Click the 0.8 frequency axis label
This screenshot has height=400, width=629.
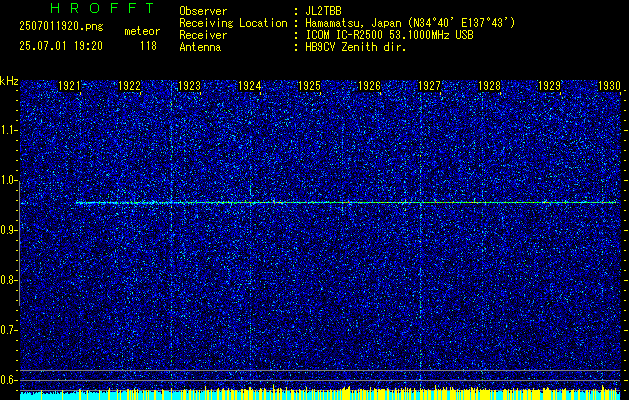pos(8,280)
